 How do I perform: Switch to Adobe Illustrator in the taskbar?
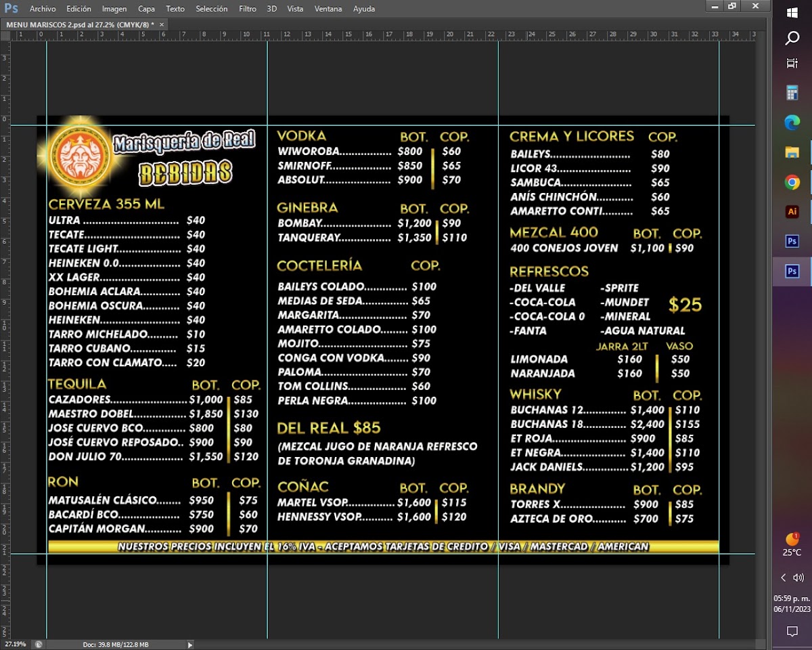coord(792,212)
